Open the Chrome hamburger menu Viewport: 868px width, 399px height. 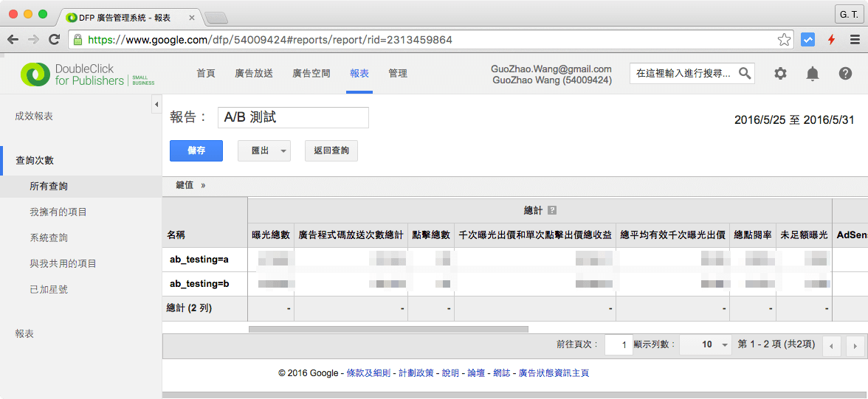[855, 40]
